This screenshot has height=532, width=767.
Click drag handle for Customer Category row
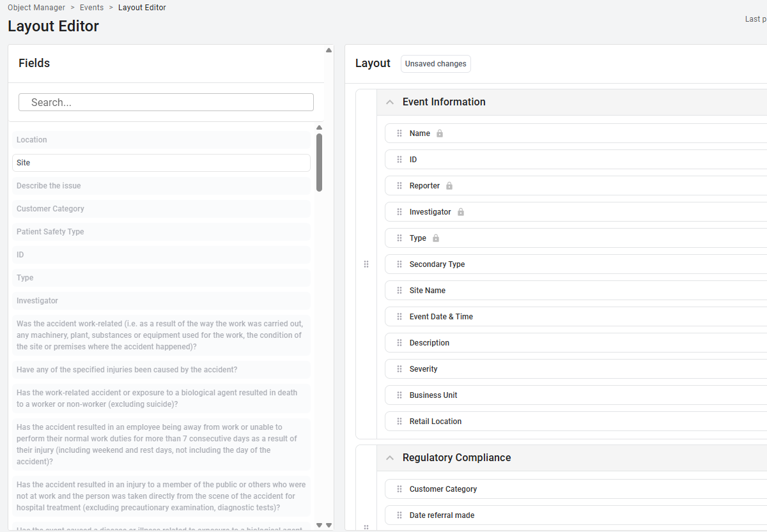(x=399, y=489)
